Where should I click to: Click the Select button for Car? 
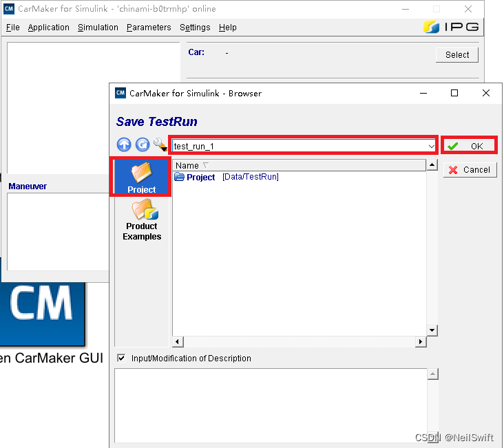coord(456,54)
